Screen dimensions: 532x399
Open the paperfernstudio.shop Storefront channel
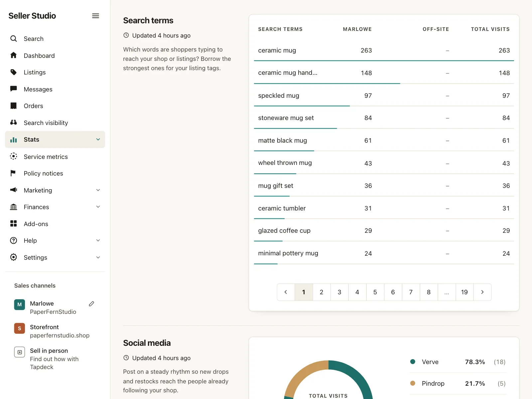click(x=55, y=331)
